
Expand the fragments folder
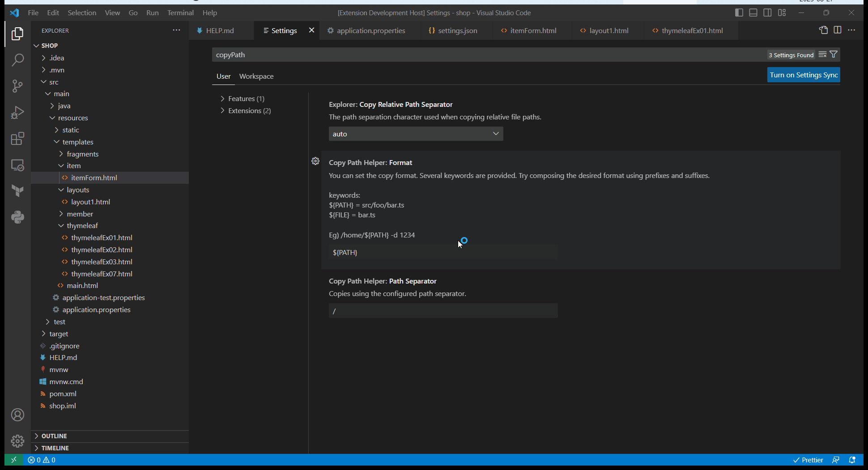tap(110, 154)
